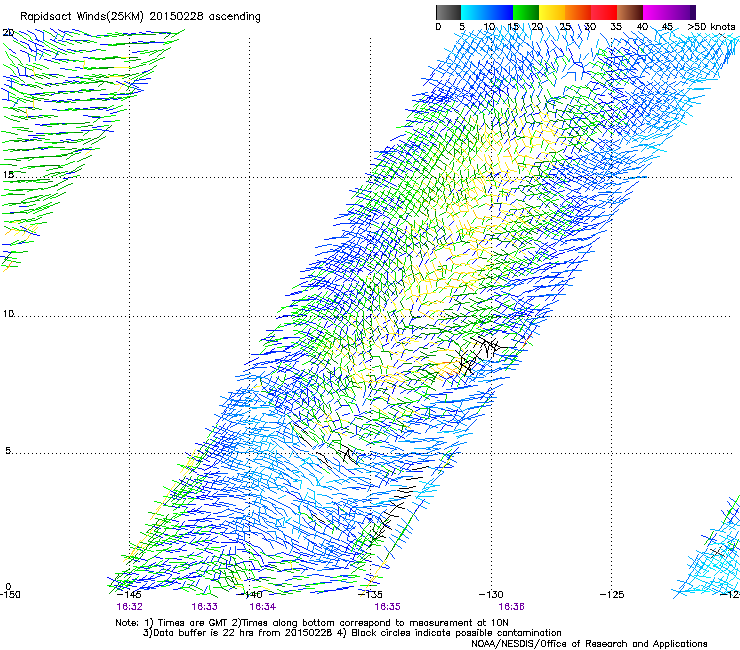This screenshot has height=650, width=740.
Task: Click the yellow 20-25 knots legend segment
Action: [552, 12]
